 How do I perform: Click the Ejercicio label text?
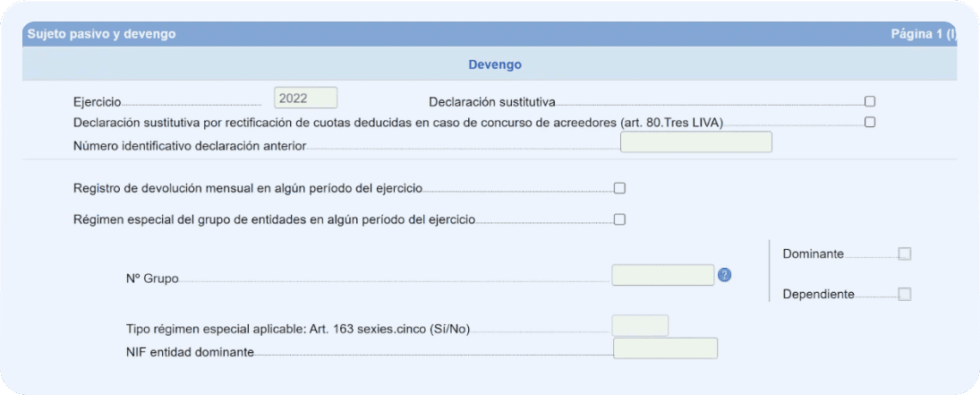click(97, 102)
